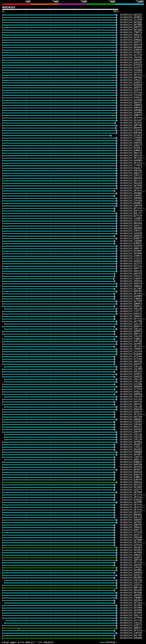Screen dimensions: 146x644
Task: Select the UniRef100_P93847 label
Action: (131, 53)
